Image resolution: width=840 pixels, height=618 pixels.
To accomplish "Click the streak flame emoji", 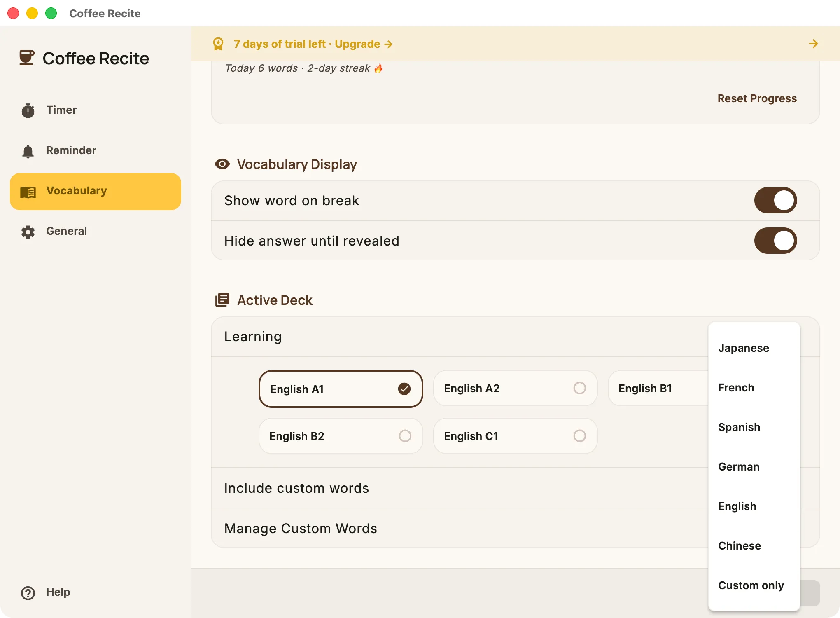I will [378, 68].
